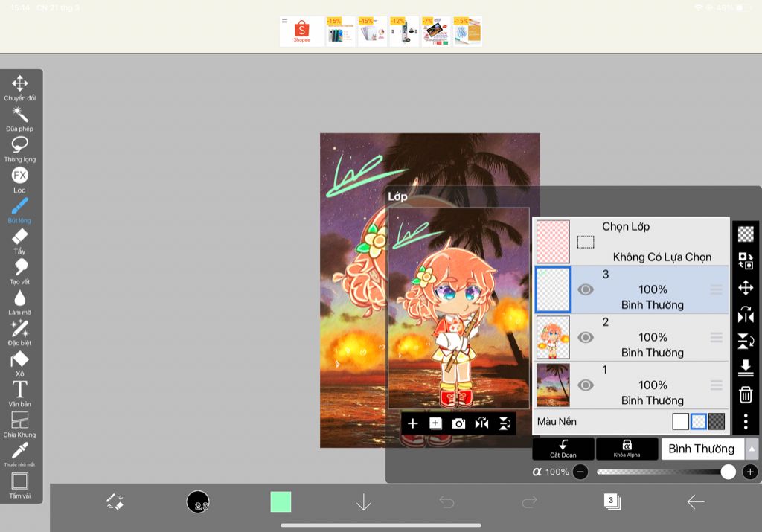Screen dimensions: 762x532
Task: Open the -15% phone ad thumbnail
Action: [x=341, y=31]
